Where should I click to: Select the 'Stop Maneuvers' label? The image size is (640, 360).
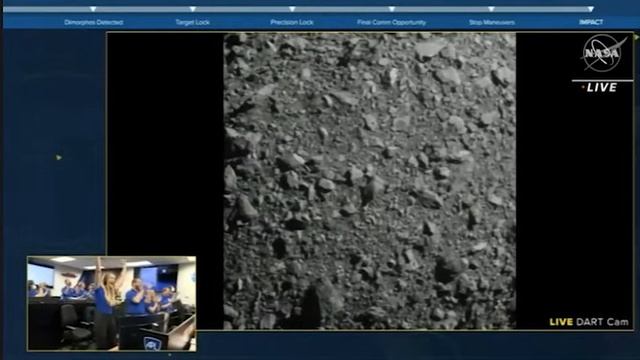pyautogui.click(x=491, y=22)
